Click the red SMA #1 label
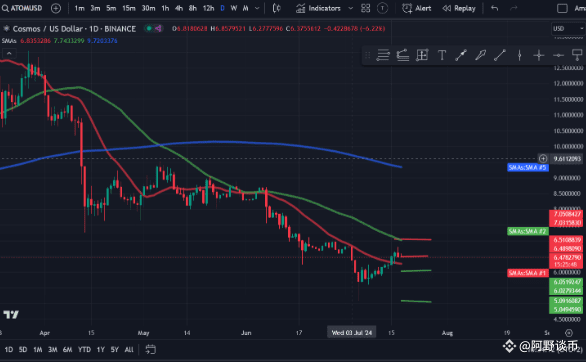The height and width of the screenshot is (362, 586). pos(528,273)
